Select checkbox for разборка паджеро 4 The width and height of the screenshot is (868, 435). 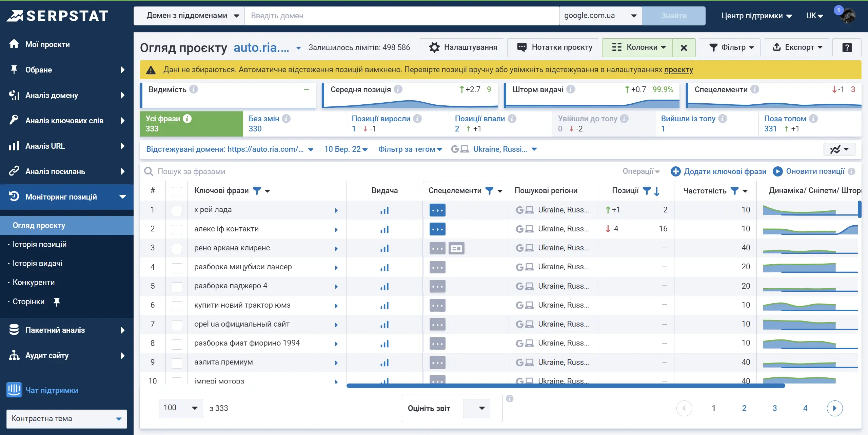coord(177,287)
